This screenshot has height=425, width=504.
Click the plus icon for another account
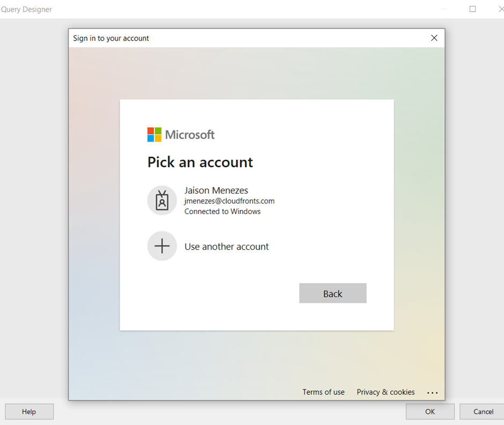click(x=162, y=246)
